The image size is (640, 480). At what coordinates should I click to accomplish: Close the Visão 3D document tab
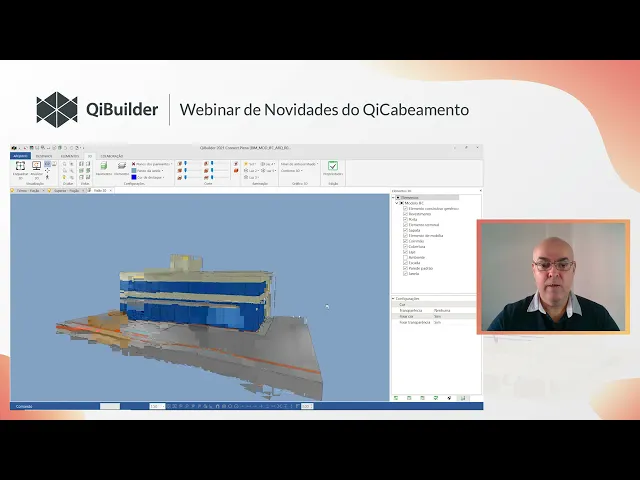pos(111,191)
